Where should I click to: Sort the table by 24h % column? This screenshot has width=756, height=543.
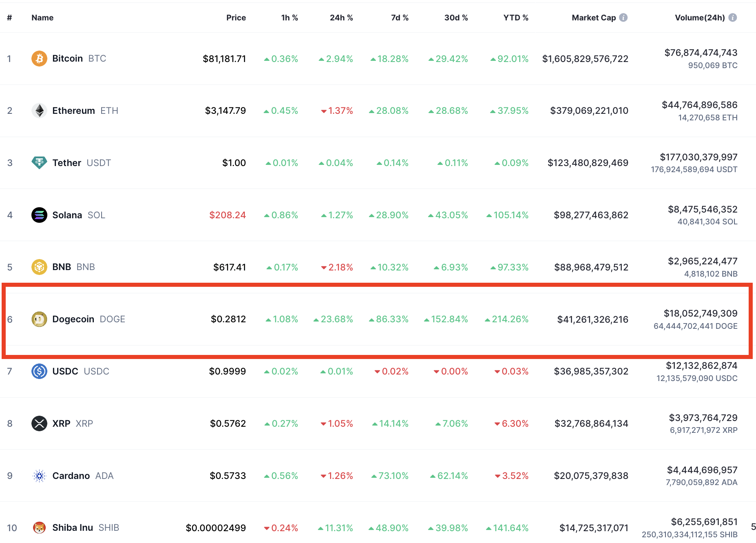pyautogui.click(x=341, y=18)
